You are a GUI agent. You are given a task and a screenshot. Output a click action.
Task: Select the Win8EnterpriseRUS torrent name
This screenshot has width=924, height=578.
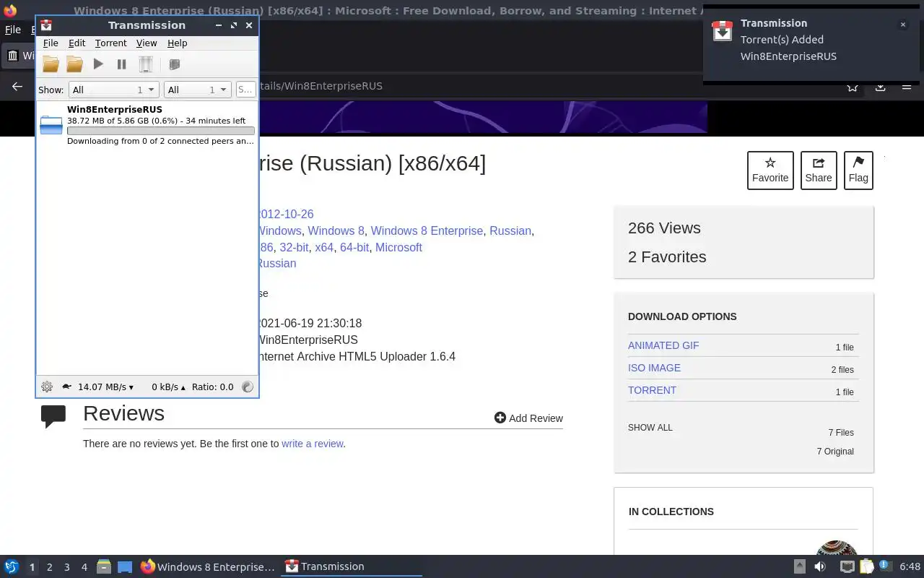115,109
